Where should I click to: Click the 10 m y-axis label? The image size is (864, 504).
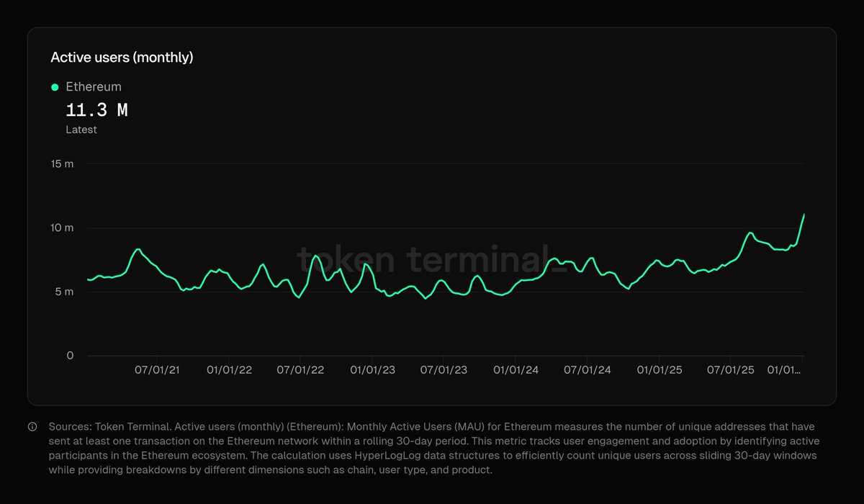61,228
